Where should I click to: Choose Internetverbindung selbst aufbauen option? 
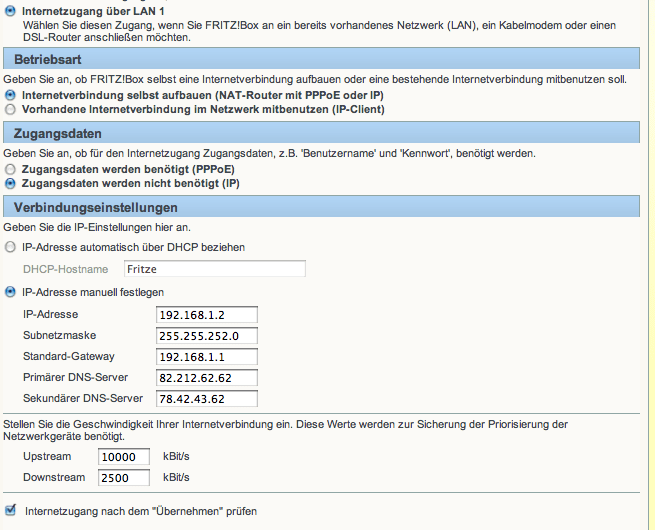coord(10,95)
